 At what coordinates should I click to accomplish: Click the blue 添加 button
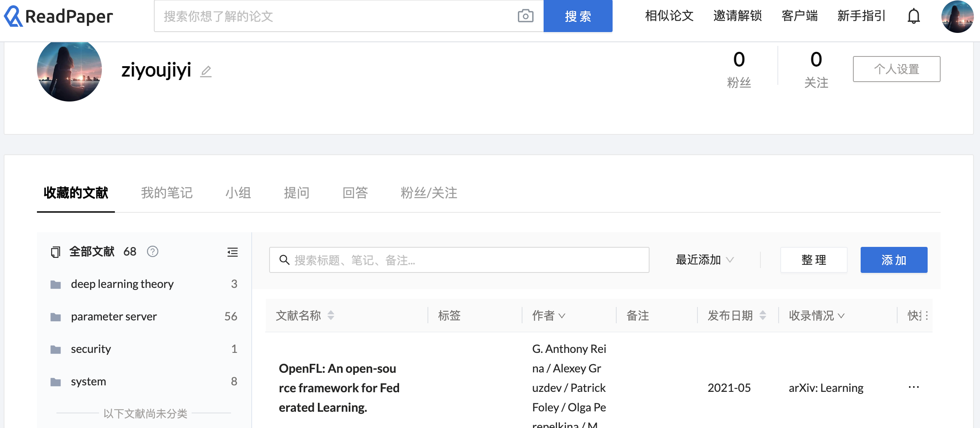point(894,260)
